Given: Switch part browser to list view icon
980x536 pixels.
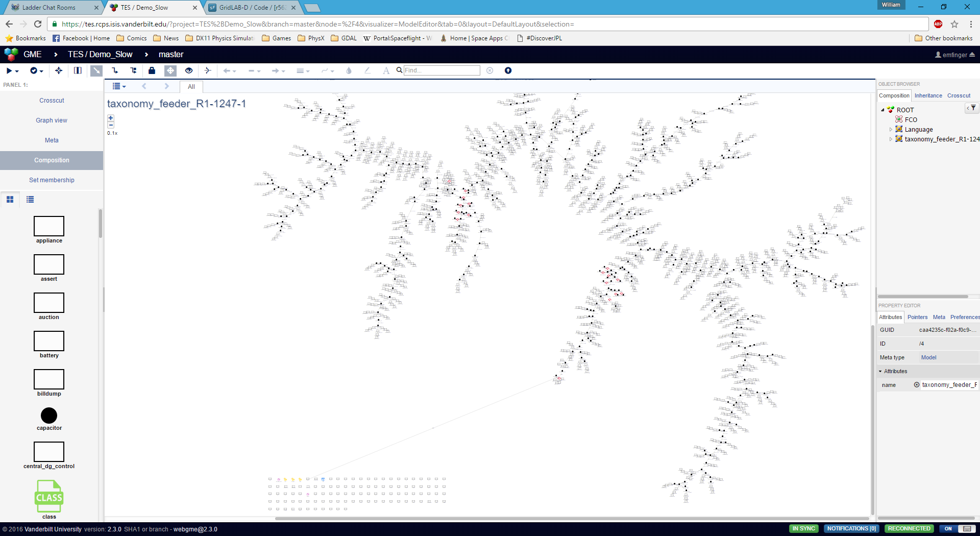Looking at the screenshot, I should [30, 200].
